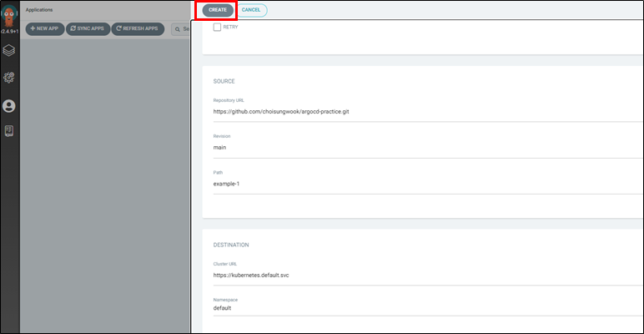Click the Path field showing example-1
This screenshot has height=334, width=644.
428,184
